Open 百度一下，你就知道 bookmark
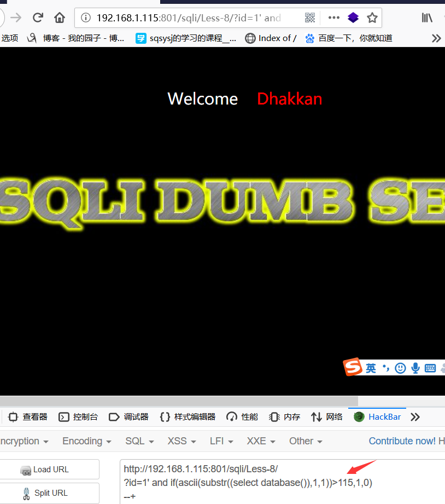 (349, 38)
